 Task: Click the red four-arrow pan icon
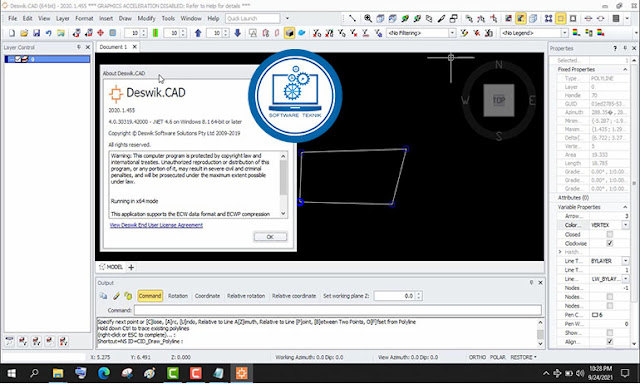(100, 33)
